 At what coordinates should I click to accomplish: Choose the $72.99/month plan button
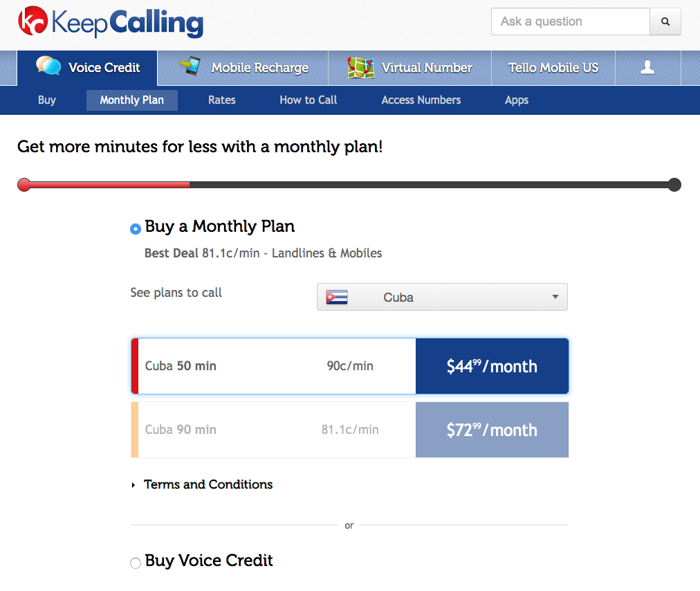pyautogui.click(x=492, y=430)
